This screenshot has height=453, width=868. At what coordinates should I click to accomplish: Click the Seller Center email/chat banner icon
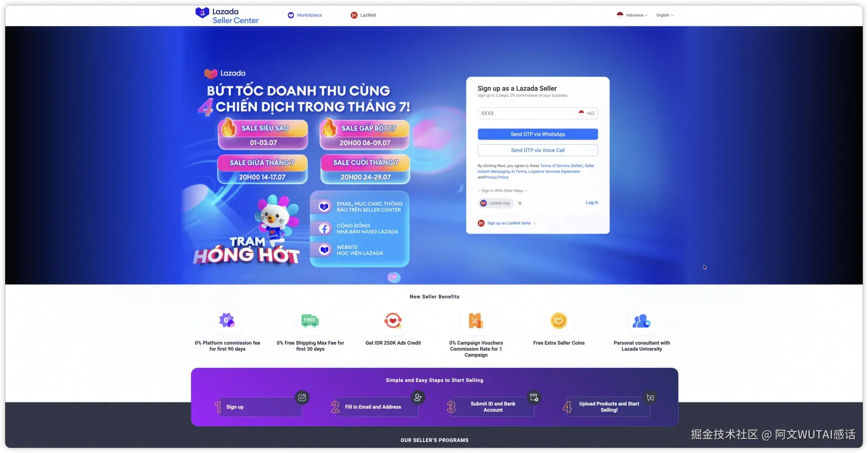(x=324, y=207)
